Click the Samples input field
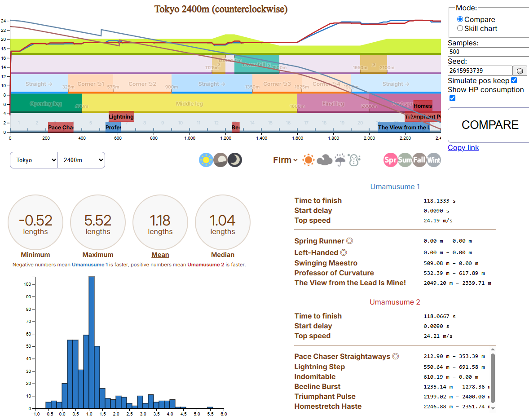This screenshot has height=420, width=529. pos(488,52)
